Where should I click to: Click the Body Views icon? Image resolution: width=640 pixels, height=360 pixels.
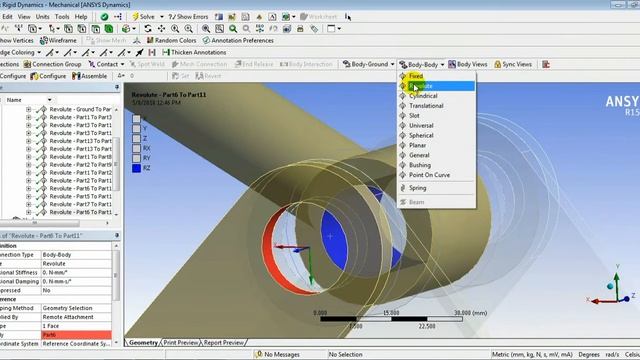452,64
